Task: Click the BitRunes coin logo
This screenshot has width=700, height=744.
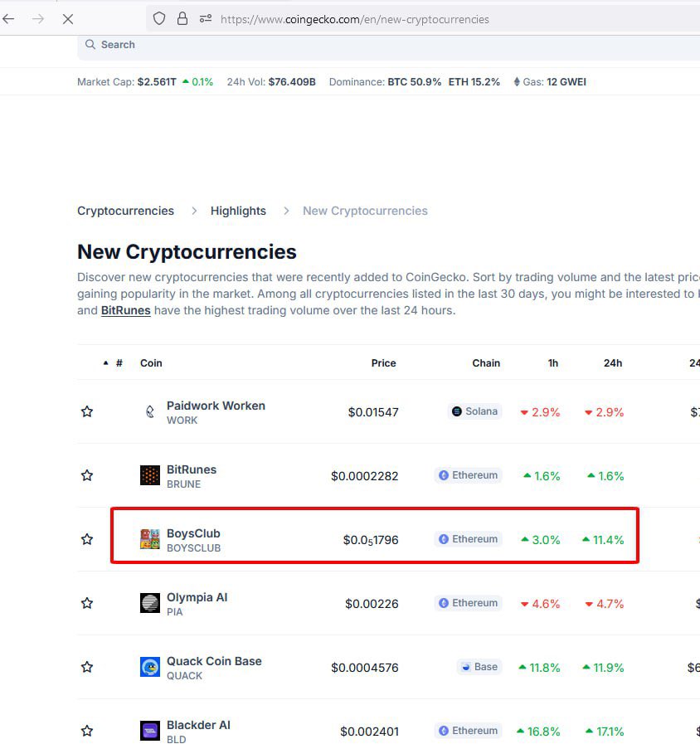Action: click(149, 474)
